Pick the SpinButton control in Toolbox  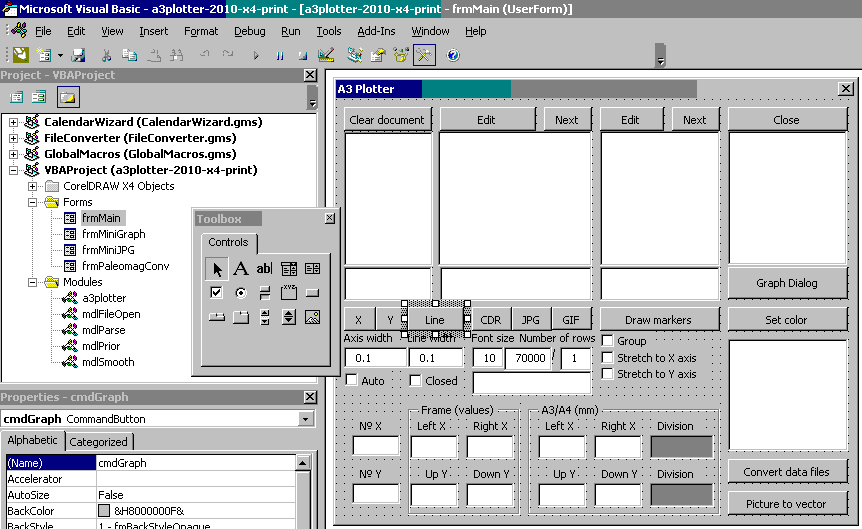point(289,317)
